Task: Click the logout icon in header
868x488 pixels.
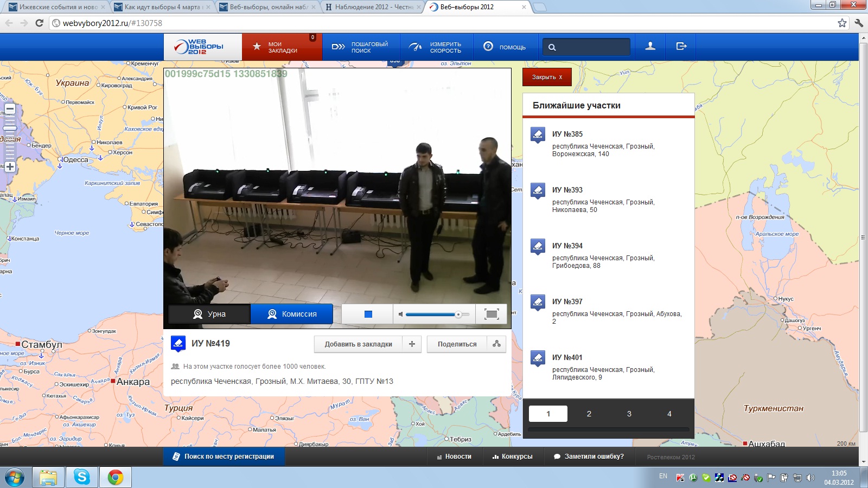Action: tap(681, 47)
